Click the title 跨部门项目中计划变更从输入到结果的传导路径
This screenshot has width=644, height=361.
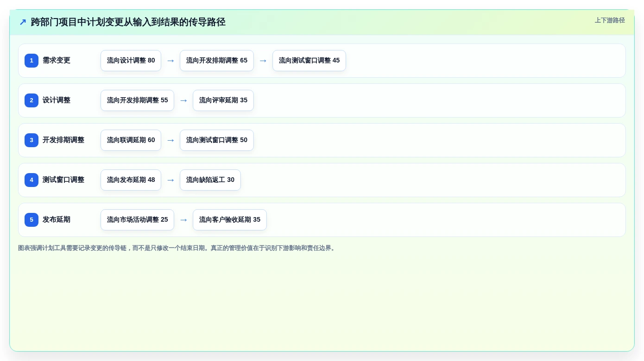point(128,22)
